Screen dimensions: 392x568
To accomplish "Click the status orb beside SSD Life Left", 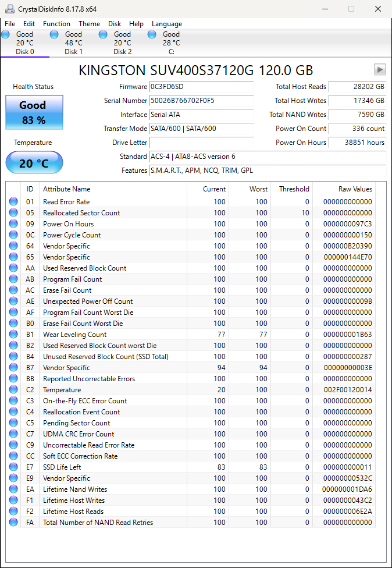I will click(x=13, y=467).
